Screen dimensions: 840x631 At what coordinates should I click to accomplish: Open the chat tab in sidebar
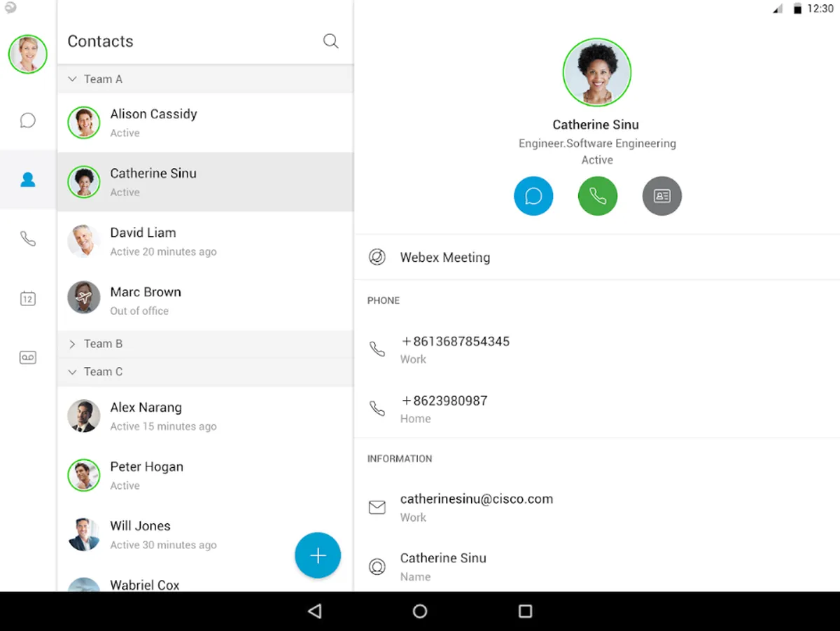28,120
